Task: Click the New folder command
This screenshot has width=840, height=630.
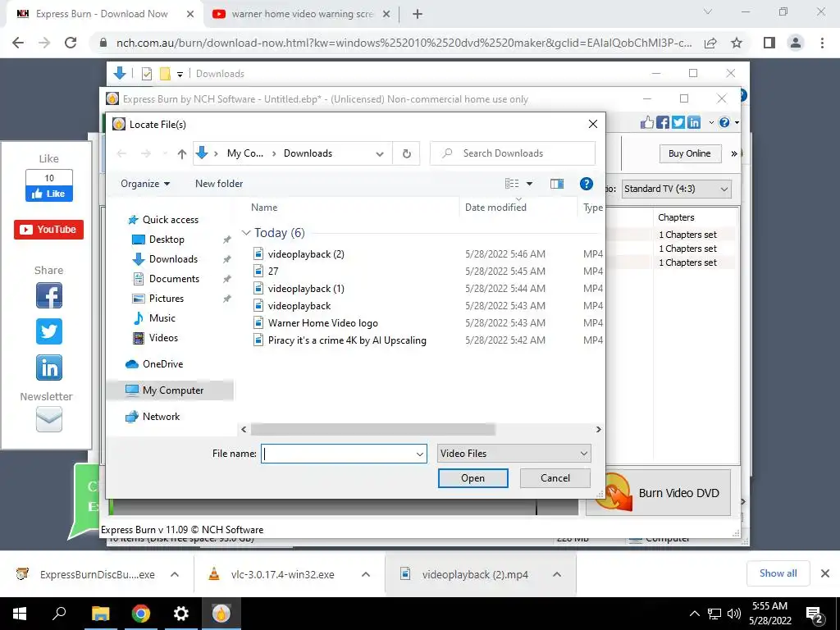Action: click(x=218, y=184)
